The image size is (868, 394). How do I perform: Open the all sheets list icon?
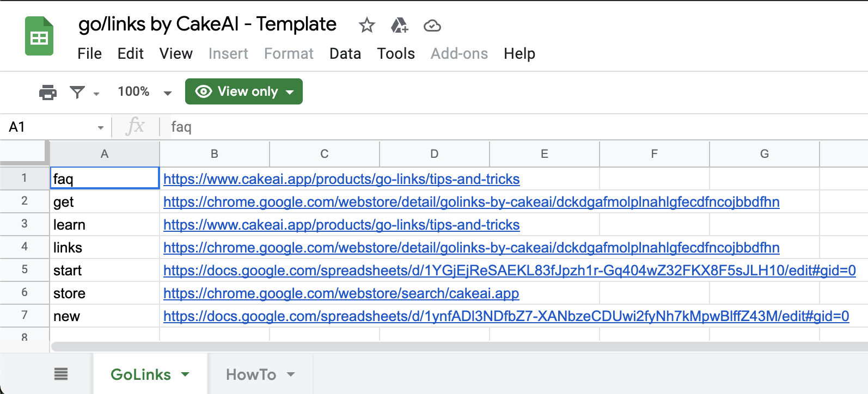click(61, 374)
